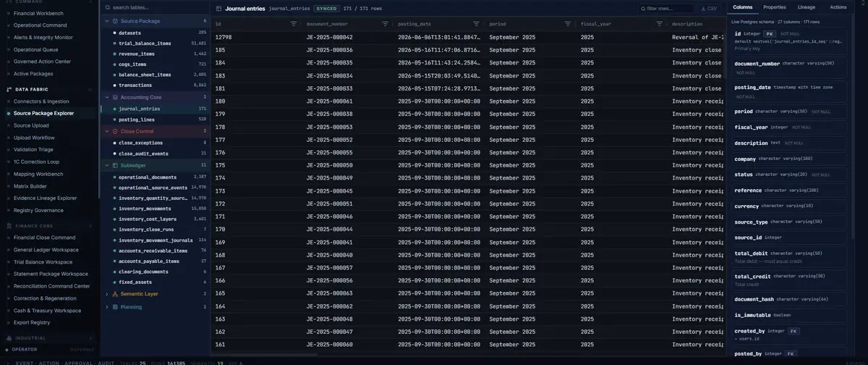Viewport: 868px width, 365px height.
Task: Select the journal_entries table
Action: [x=154, y=109]
